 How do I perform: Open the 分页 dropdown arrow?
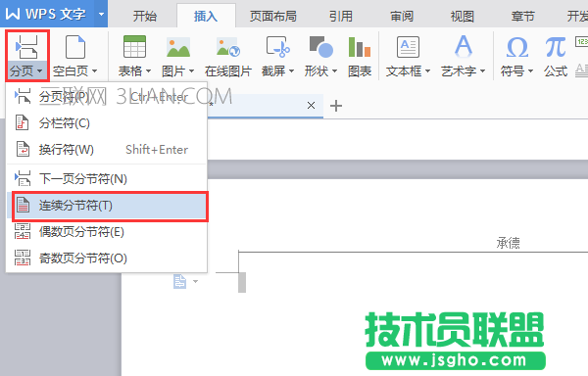(x=40, y=70)
